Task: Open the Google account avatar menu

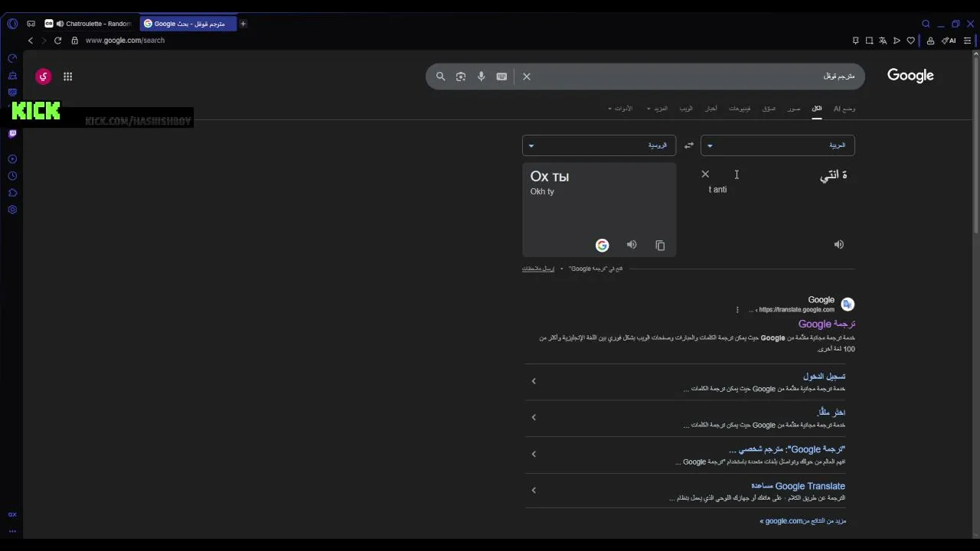Action: [44, 77]
